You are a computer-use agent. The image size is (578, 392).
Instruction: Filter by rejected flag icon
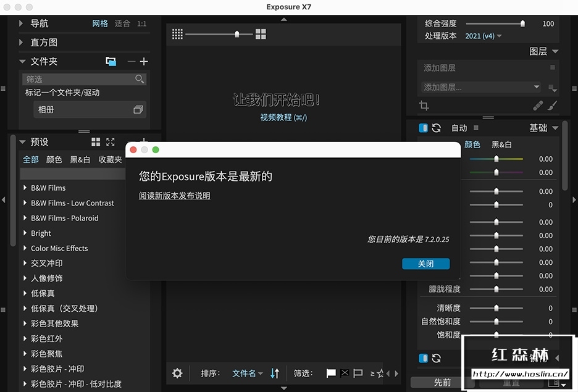tap(345, 373)
